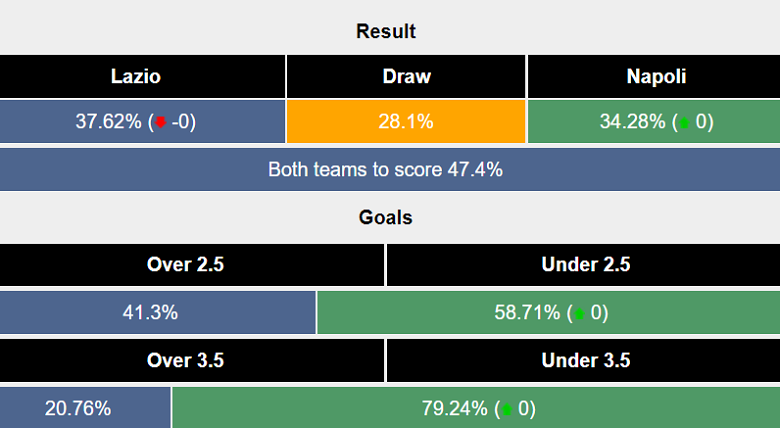Screen dimensions: 780x428
Task: Choose the Under 3.5 header
Action: pos(584,360)
